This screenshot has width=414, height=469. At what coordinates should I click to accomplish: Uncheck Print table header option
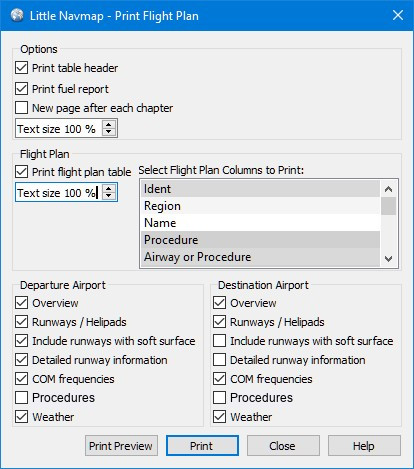coord(21,68)
